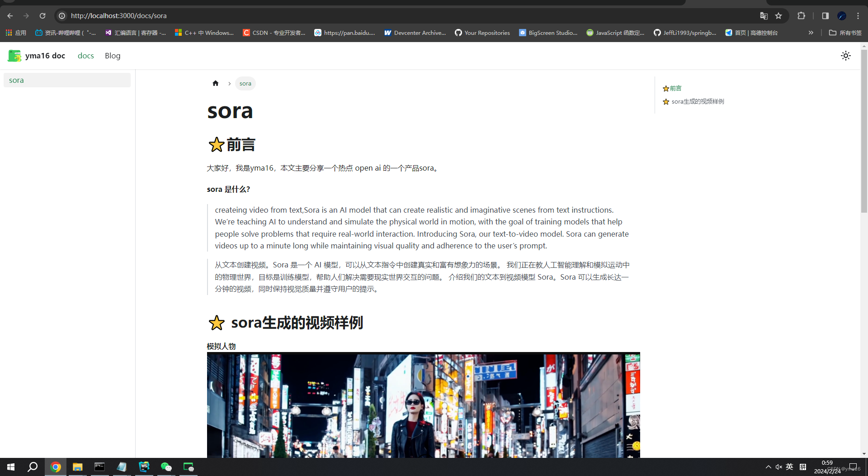Open the browser side panel icon
The height and width of the screenshot is (476, 868).
point(825,15)
